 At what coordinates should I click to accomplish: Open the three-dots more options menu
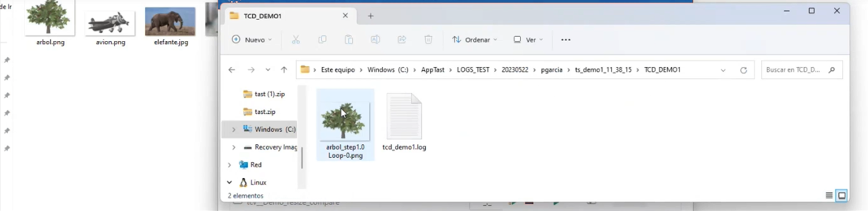point(566,40)
